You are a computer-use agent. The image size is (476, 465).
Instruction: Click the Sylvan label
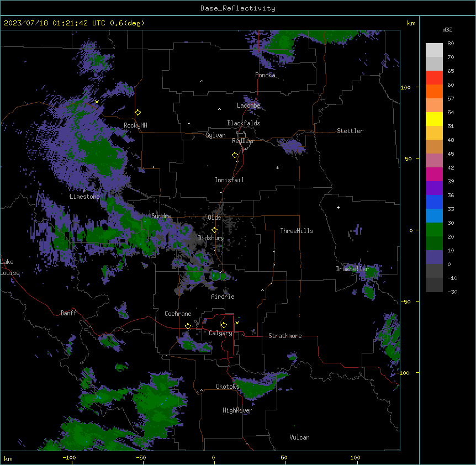(x=215, y=135)
